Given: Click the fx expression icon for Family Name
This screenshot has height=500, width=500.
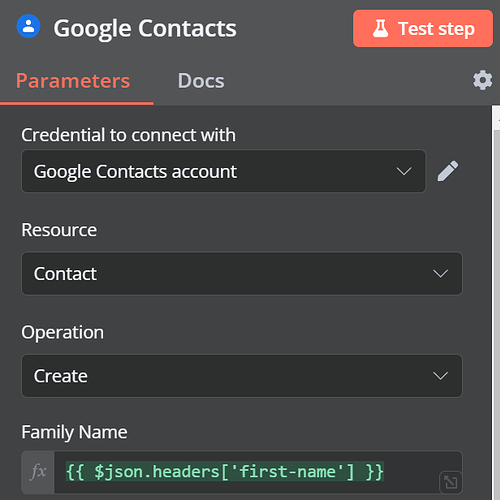Looking at the screenshot, I should point(38,472).
